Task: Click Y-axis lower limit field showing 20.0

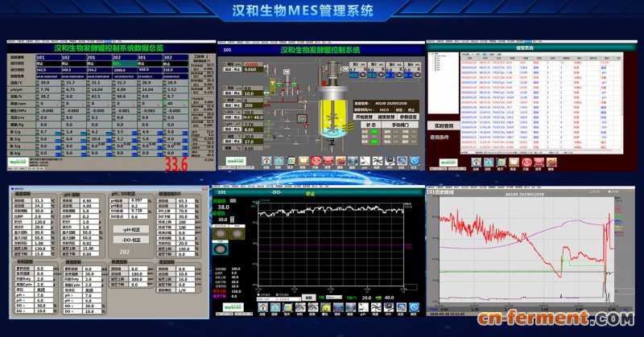Action: pyautogui.click(x=366, y=298)
